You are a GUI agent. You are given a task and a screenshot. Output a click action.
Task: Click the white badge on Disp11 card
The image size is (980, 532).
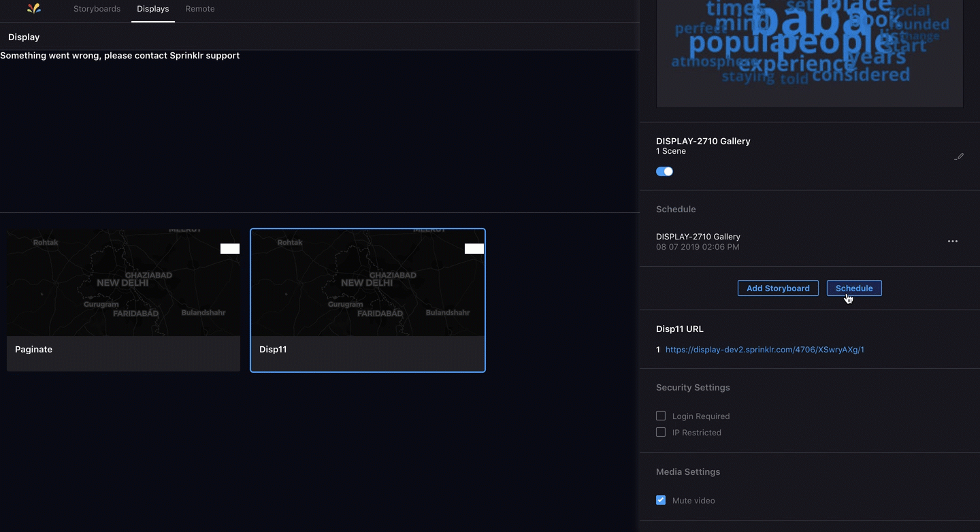(474, 249)
